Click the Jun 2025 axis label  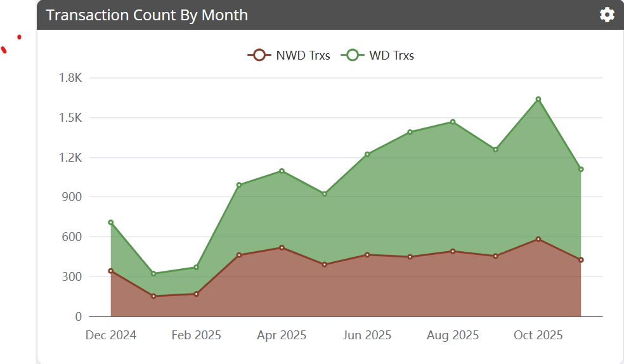[367, 335]
